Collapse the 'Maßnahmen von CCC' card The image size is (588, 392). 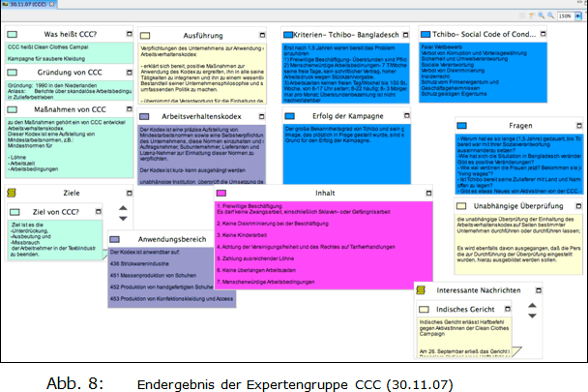130,108
